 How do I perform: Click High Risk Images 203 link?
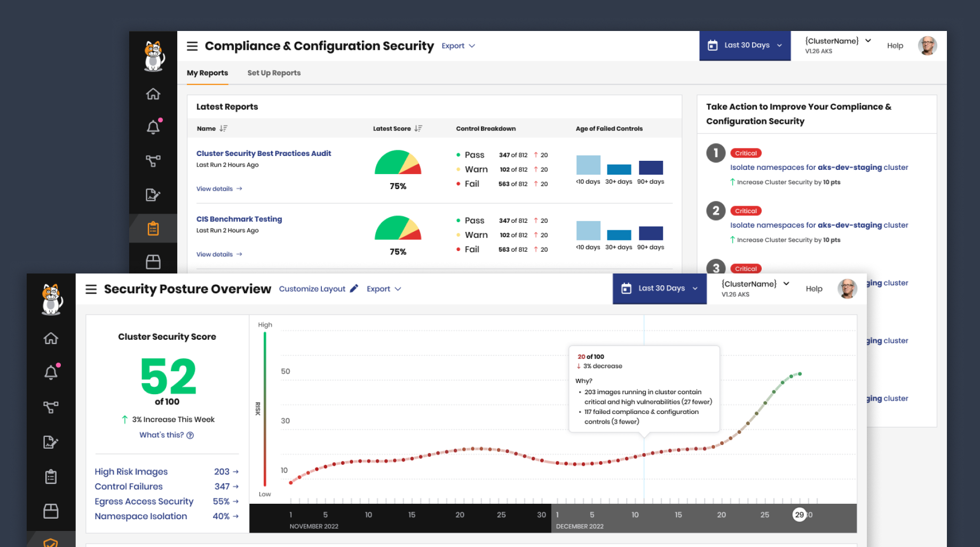coord(167,472)
